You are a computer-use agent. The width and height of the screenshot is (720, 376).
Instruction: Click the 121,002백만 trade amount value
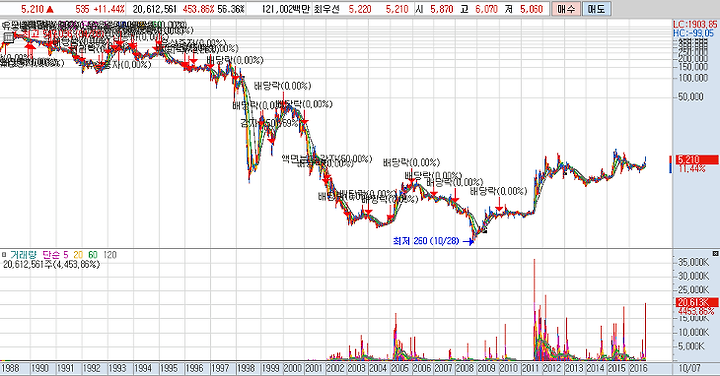tap(286, 9)
